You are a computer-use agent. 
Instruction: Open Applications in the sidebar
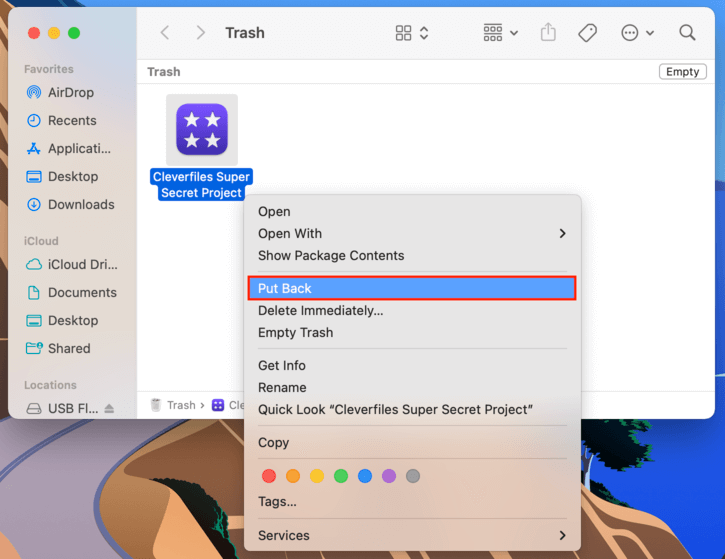[79, 148]
